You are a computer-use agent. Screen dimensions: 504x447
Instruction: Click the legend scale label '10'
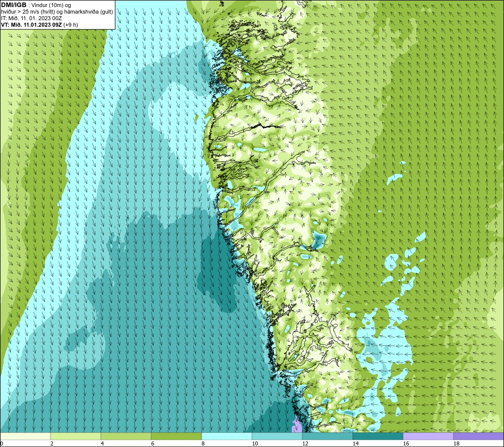255,444
